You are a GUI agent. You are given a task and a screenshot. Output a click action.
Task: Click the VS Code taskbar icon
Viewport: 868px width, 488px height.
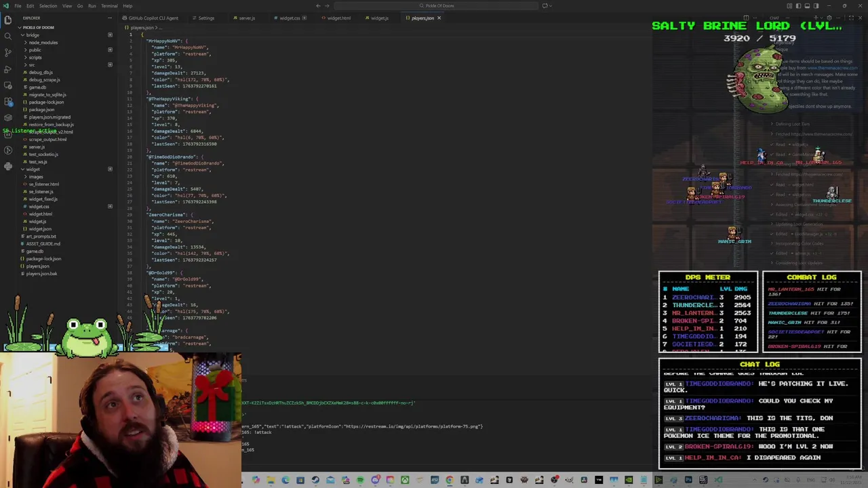[x=717, y=481]
